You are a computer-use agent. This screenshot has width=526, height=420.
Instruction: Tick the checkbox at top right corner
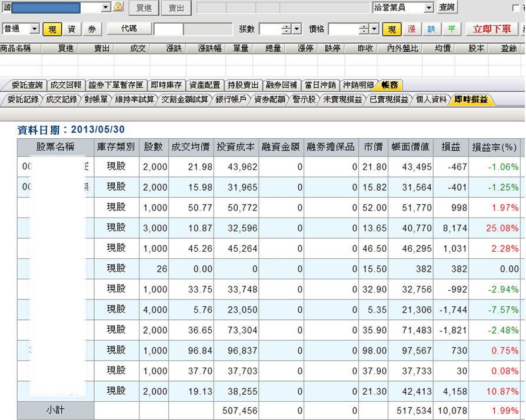516,8
